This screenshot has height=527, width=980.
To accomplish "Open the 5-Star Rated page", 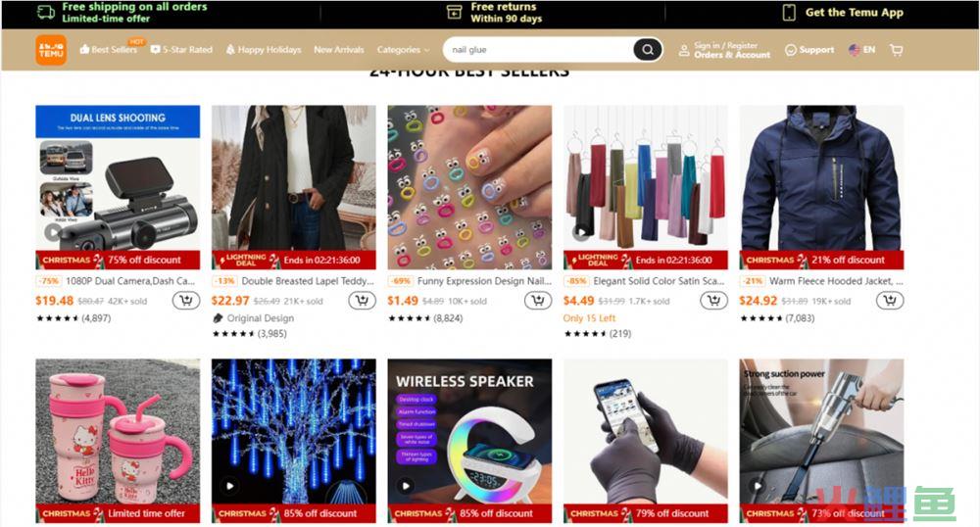I will (x=182, y=50).
